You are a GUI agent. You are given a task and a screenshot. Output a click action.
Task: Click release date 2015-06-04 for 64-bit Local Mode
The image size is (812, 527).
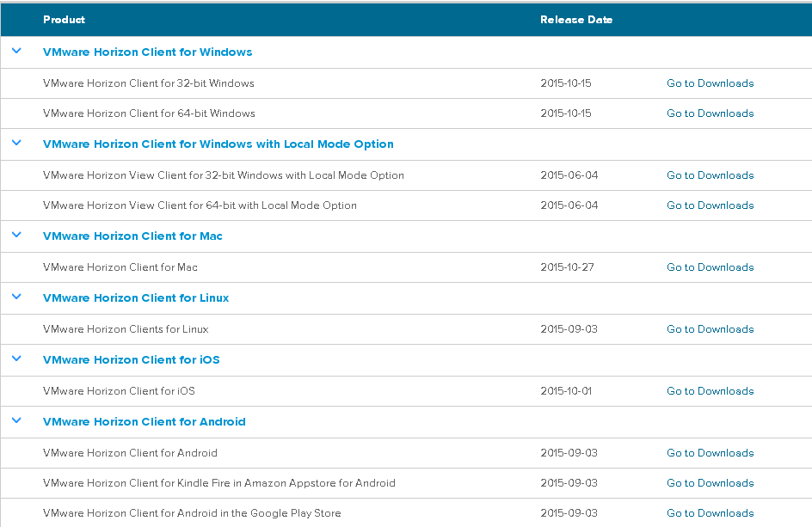pyautogui.click(x=569, y=205)
